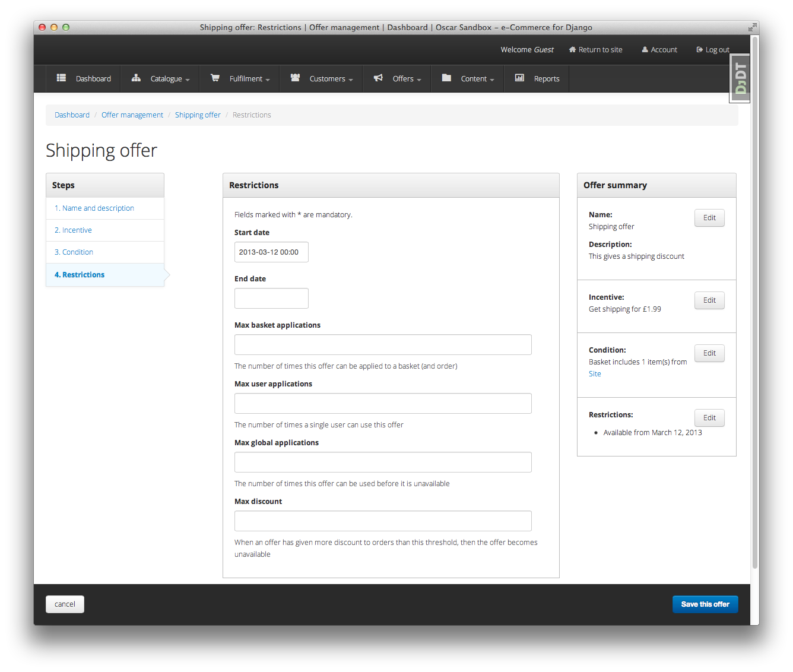This screenshot has width=793, height=672.
Task: Open the Dashboard navbar item
Action: pyautogui.click(x=84, y=79)
